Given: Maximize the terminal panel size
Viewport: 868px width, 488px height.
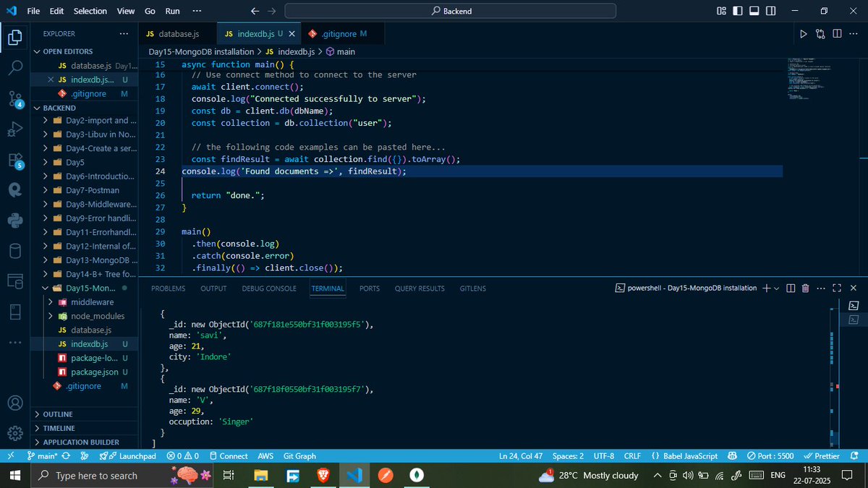Looking at the screenshot, I should coord(838,288).
